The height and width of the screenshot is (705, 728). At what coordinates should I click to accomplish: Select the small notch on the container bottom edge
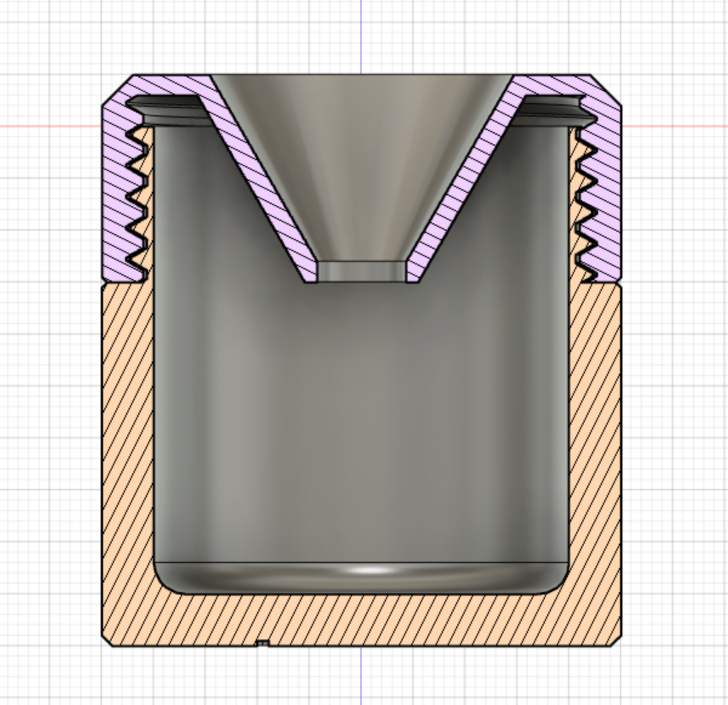click(262, 643)
